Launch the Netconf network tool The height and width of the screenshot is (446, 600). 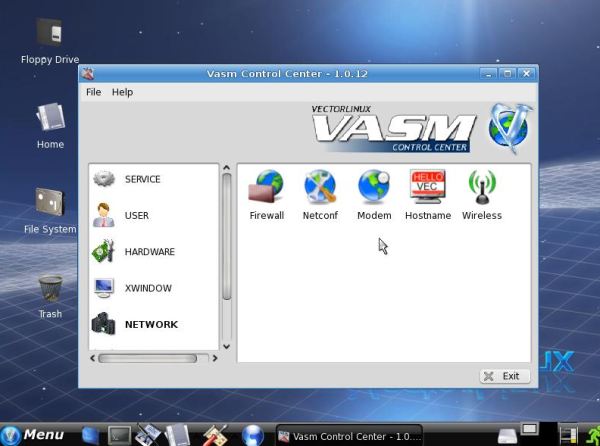[320, 186]
